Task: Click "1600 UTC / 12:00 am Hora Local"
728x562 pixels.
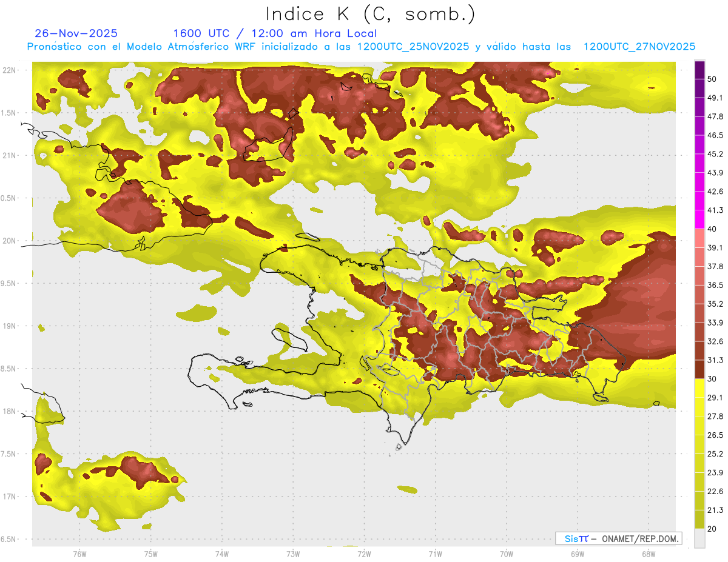Action: point(275,33)
